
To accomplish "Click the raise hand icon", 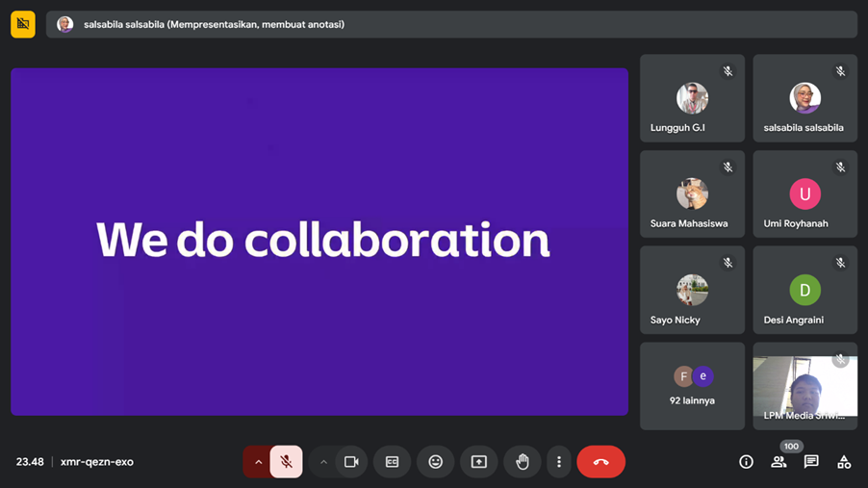I will (x=522, y=462).
